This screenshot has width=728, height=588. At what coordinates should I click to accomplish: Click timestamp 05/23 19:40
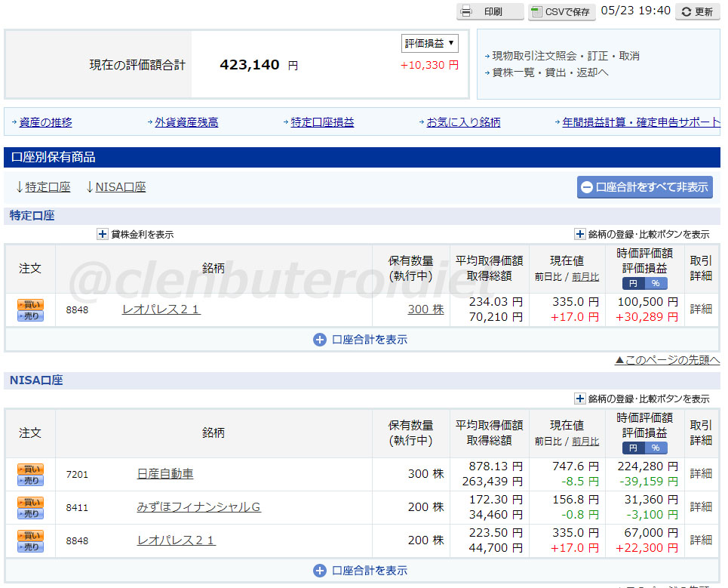(636, 11)
